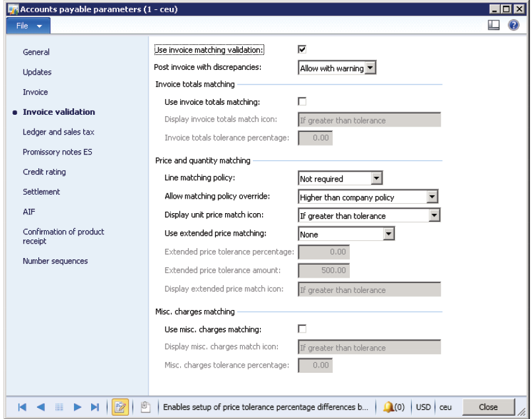The width and height of the screenshot is (532, 419).
Task: Go to next record arrow
Action: pyautogui.click(x=77, y=407)
